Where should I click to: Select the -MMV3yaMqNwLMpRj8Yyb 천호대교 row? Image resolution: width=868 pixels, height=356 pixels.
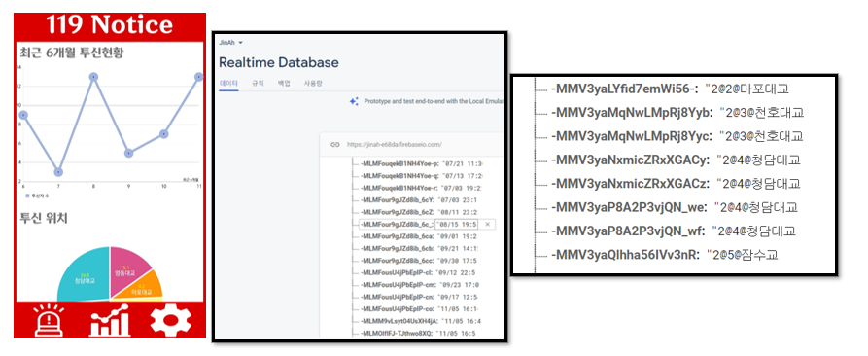pyautogui.click(x=677, y=113)
